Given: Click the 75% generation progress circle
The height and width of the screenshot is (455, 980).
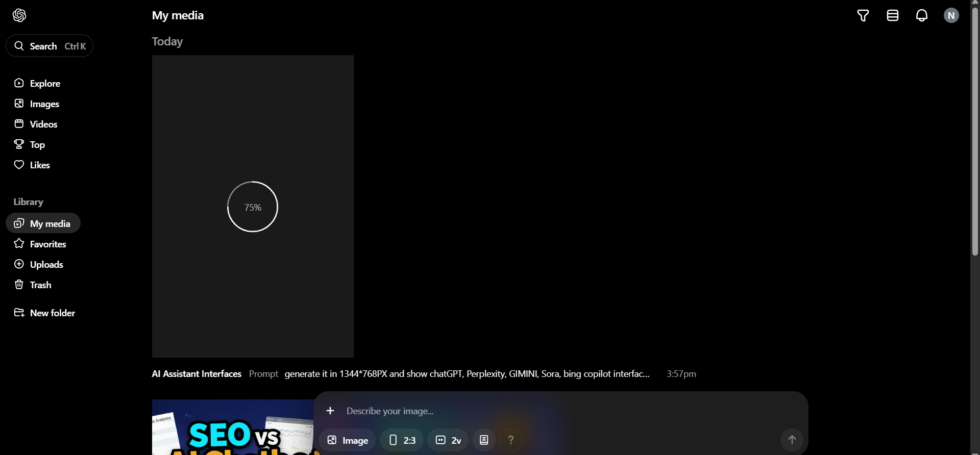Looking at the screenshot, I should 253,207.
